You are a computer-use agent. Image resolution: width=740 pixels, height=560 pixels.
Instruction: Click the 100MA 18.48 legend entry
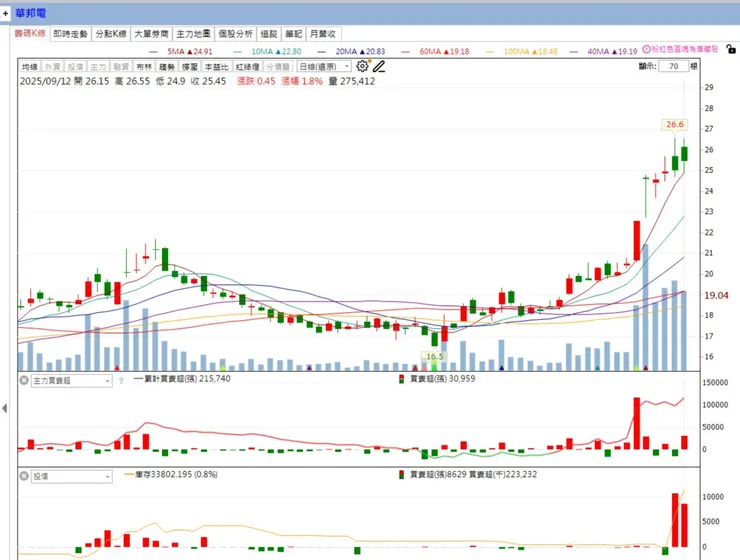[x=522, y=51]
